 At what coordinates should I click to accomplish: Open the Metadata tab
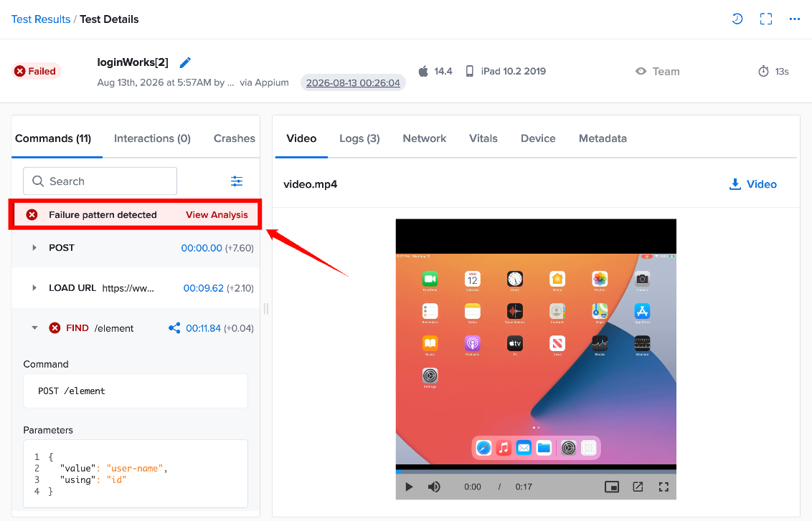(603, 138)
